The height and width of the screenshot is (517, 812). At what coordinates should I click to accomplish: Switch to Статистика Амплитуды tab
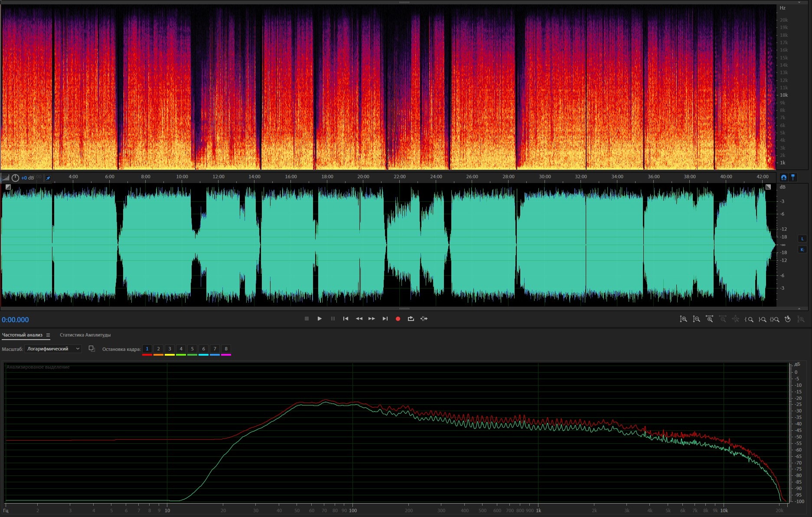point(85,335)
